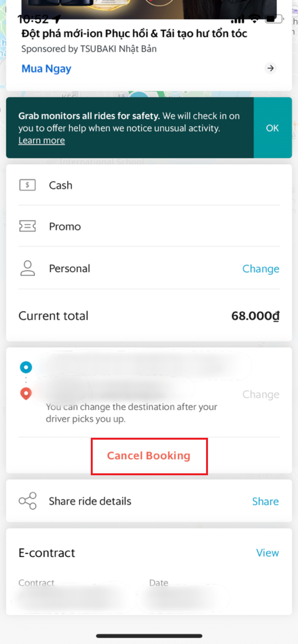Tap the promo ticket icon

[x=27, y=227]
